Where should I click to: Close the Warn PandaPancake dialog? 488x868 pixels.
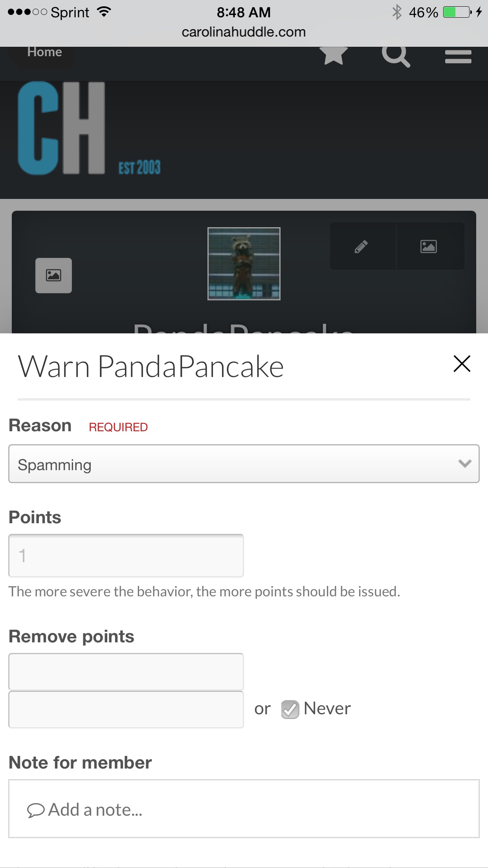[x=462, y=363]
